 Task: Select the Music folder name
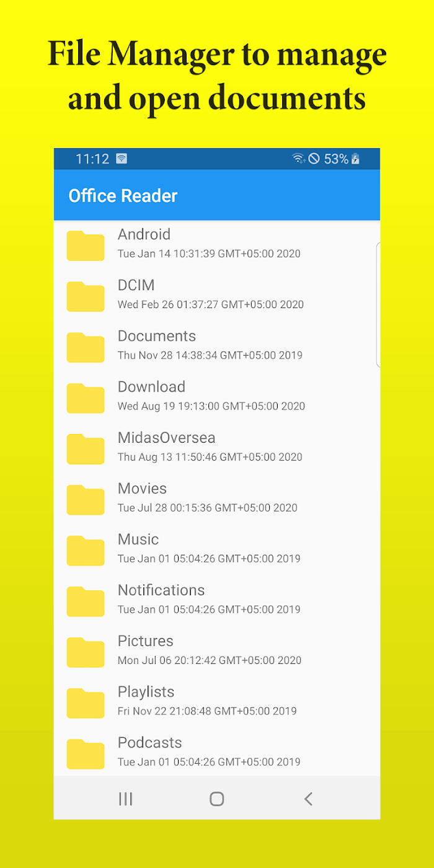(x=138, y=539)
